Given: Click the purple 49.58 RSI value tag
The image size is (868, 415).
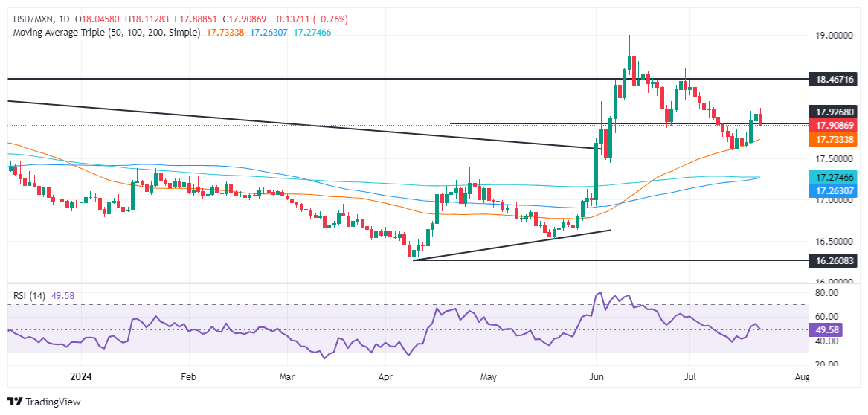Looking at the screenshot, I should 828,330.
